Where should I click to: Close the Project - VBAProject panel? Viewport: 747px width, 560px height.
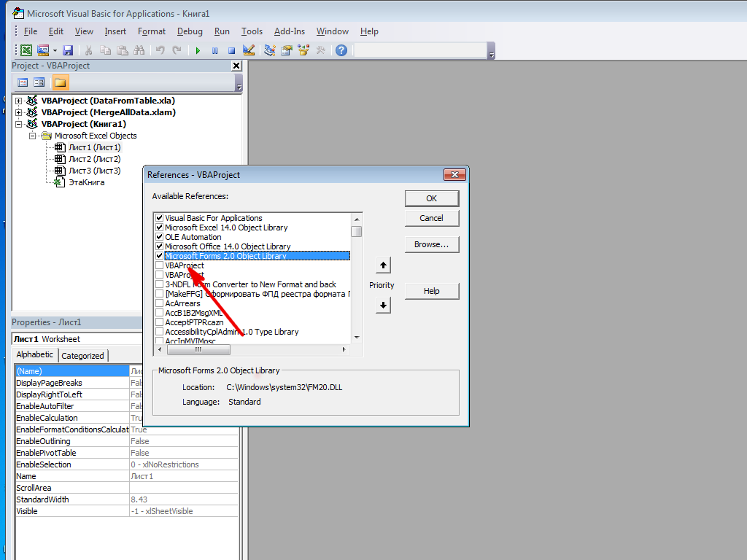click(x=236, y=66)
